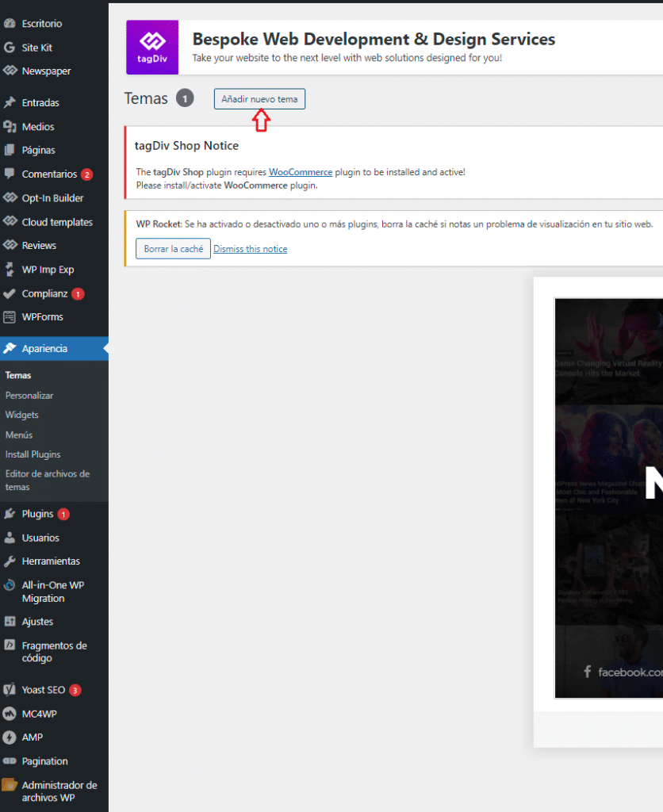Viewport: 663px width, 812px height.
Task: Click the All-in-One WP Migration icon
Action: [10, 585]
